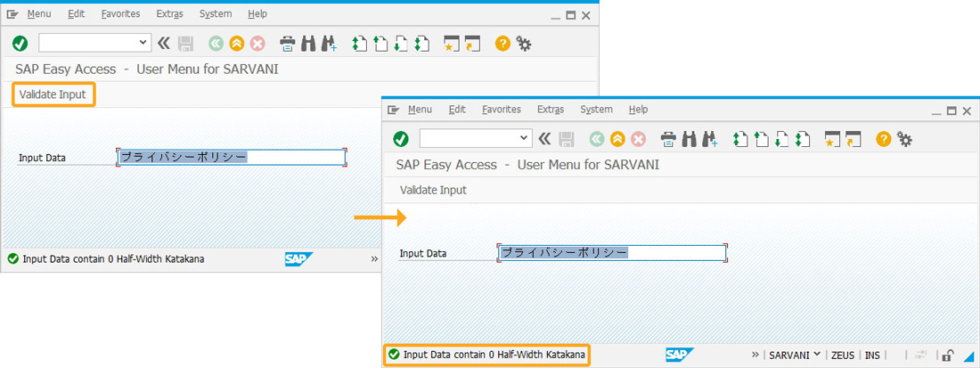
Task: Click Next Page icon in front window
Action: pyautogui.click(x=781, y=139)
